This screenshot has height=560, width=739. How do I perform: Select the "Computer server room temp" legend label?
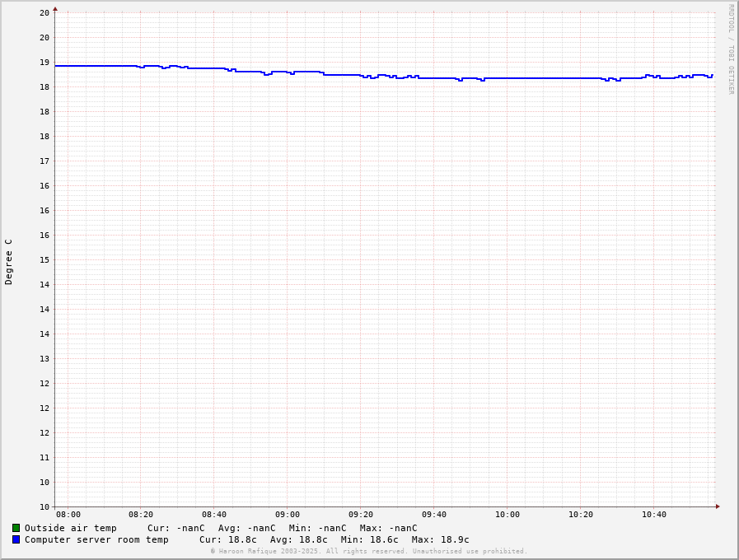(x=96, y=539)
